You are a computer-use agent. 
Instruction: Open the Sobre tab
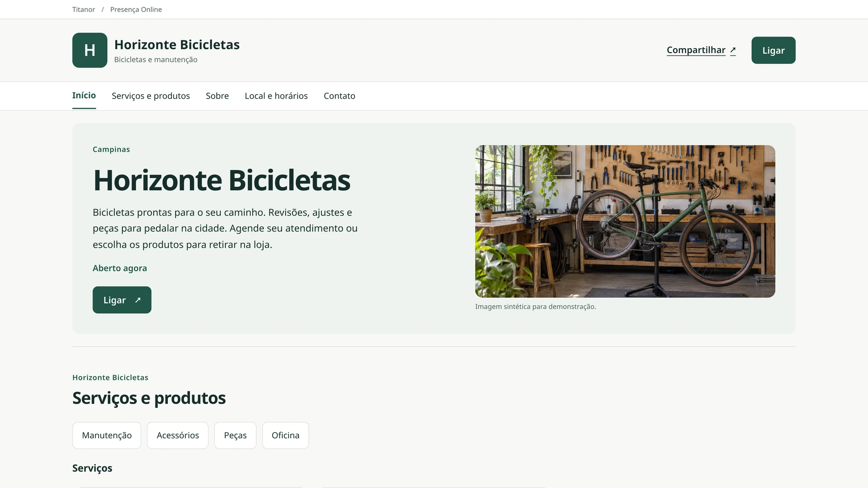pos(217,96)
